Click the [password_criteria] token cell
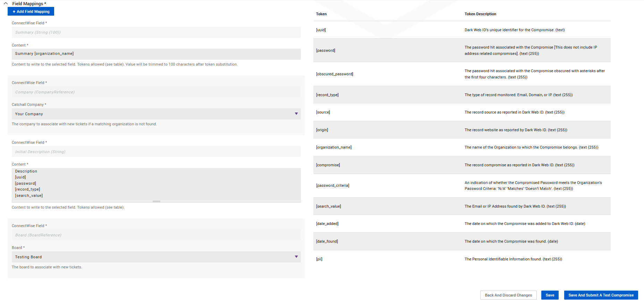The image size is (644, 301). pos(332,185)
